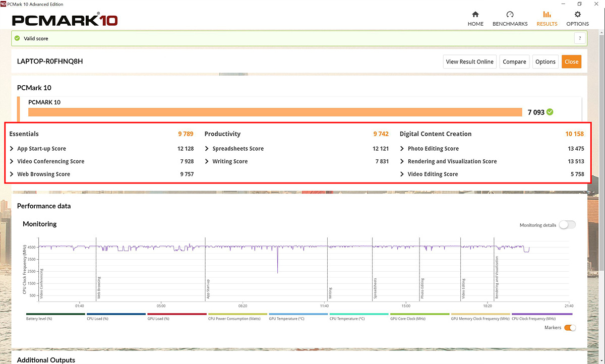Click the LAPTOP-R0FHNQ8H system name
The width and height of the screenshot is (605, 364).
pyautogui.click(x=50, y=62)
